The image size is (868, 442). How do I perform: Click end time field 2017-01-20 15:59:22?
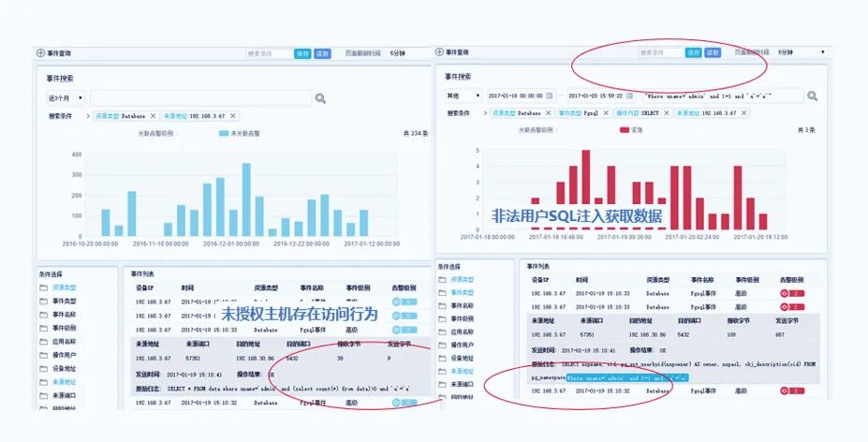[601, 96]
